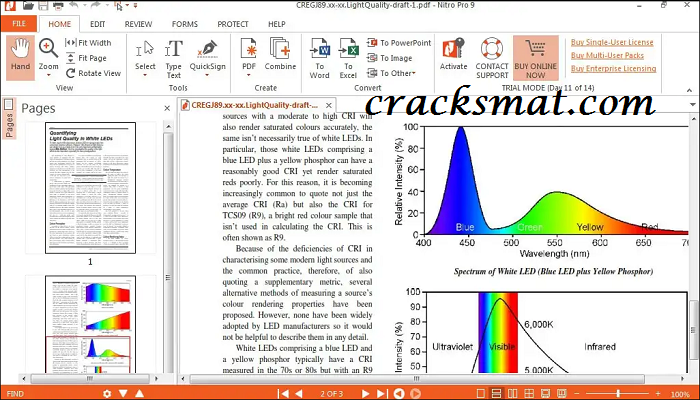Click Open folder icon in quick access

coord(28,5)
